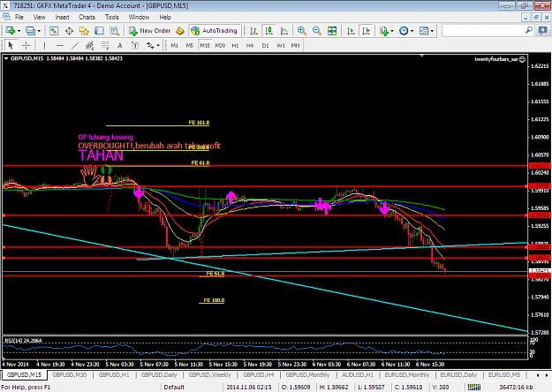Show the Market Watch window
The height and width of the screenshot is (392, 552).
(54, 31)
